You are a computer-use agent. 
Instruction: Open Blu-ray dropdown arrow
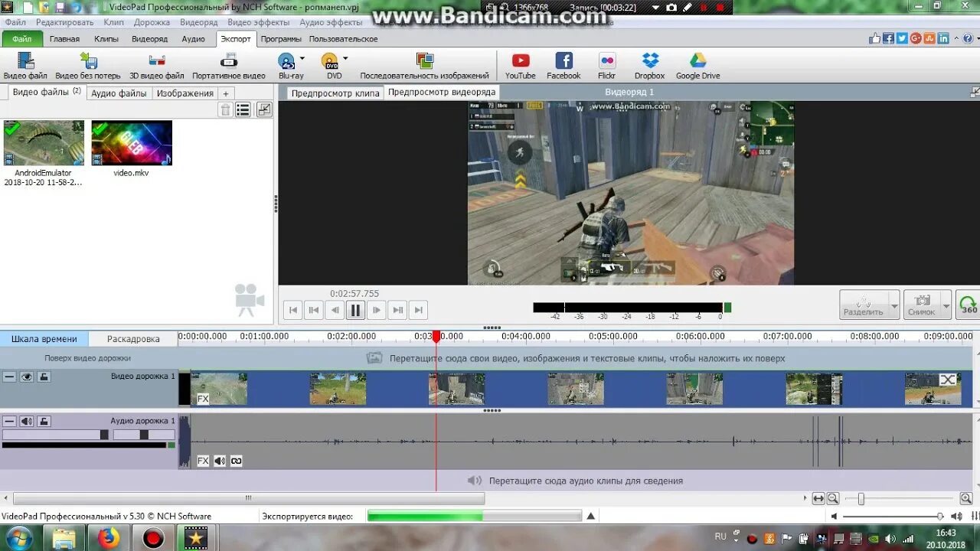(x=302, y=58)
